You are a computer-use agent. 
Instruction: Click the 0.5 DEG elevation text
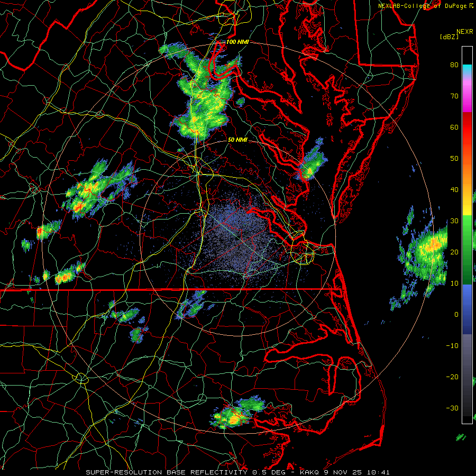tap(269, 472)
